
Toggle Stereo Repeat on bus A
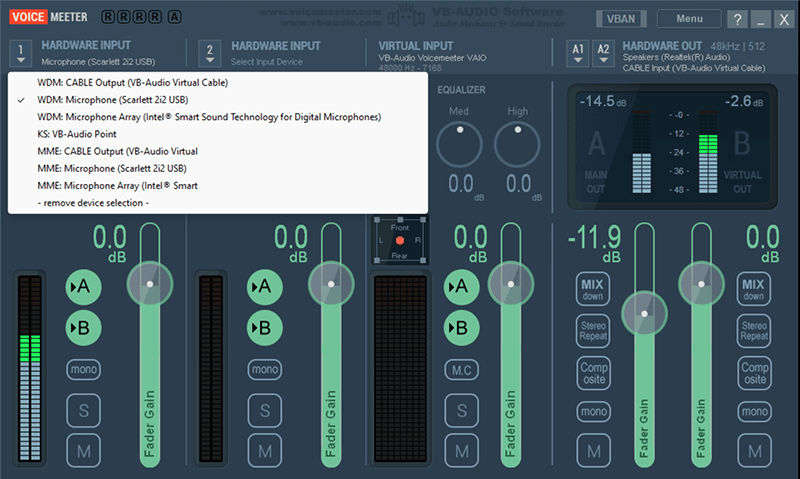tap(592, 331)
